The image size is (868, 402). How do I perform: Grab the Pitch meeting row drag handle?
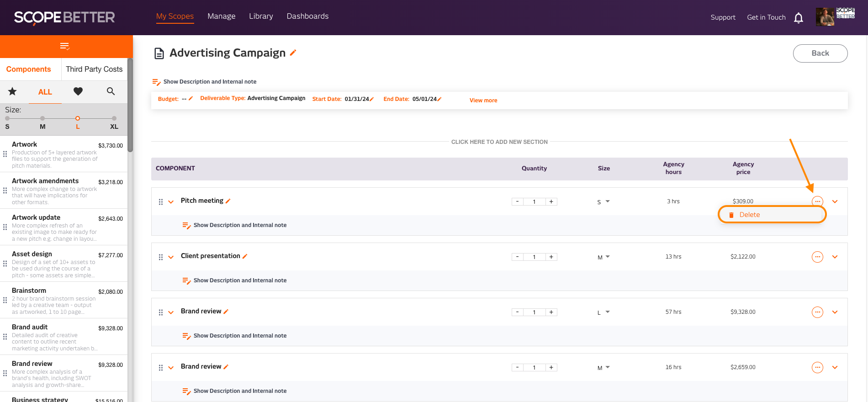161,202
